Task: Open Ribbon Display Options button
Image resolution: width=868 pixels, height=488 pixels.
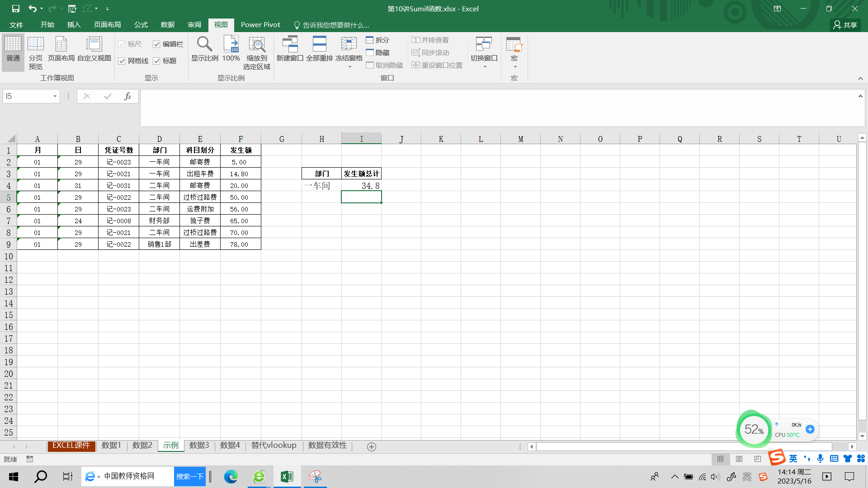Action: [x=777, y=9]
